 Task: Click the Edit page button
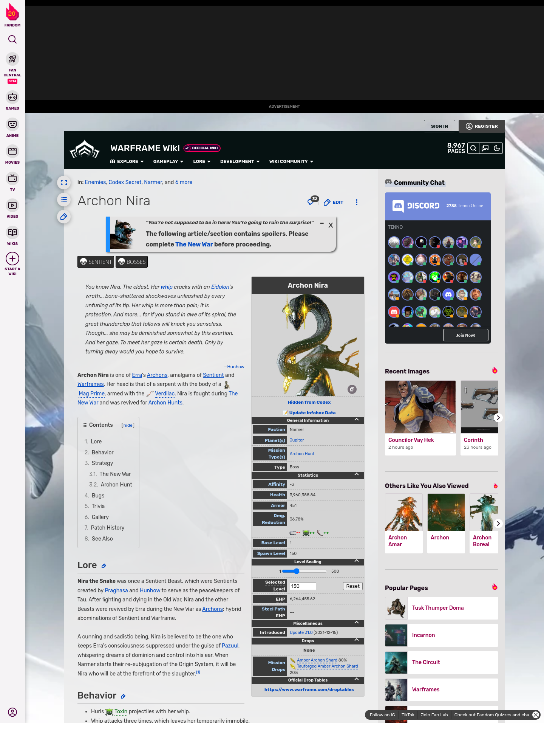pos(334,202)
